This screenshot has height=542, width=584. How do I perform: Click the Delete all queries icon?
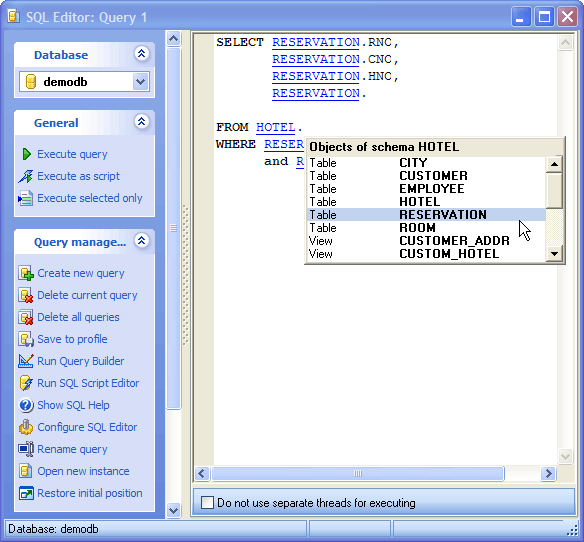pyautogui.click(x=26, y=317)
